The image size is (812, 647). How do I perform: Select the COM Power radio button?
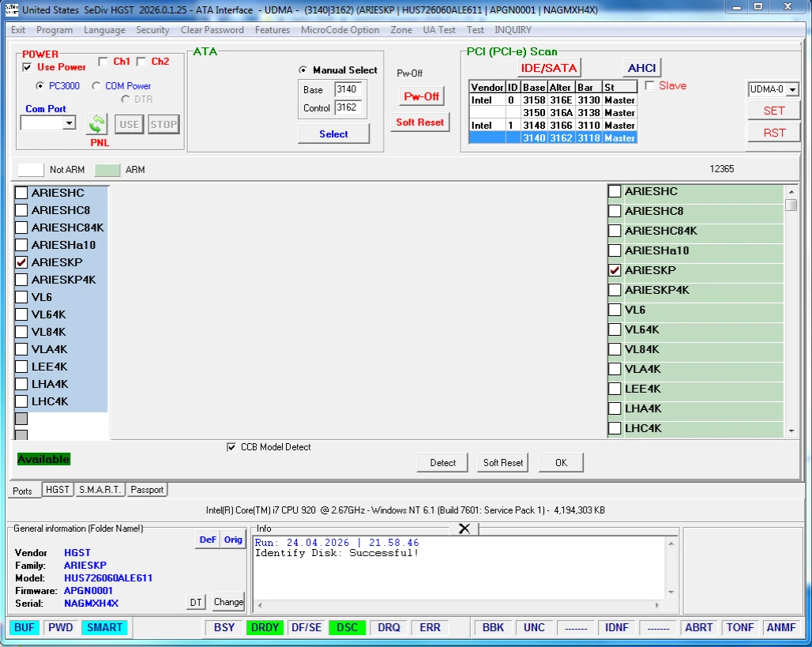96,86
